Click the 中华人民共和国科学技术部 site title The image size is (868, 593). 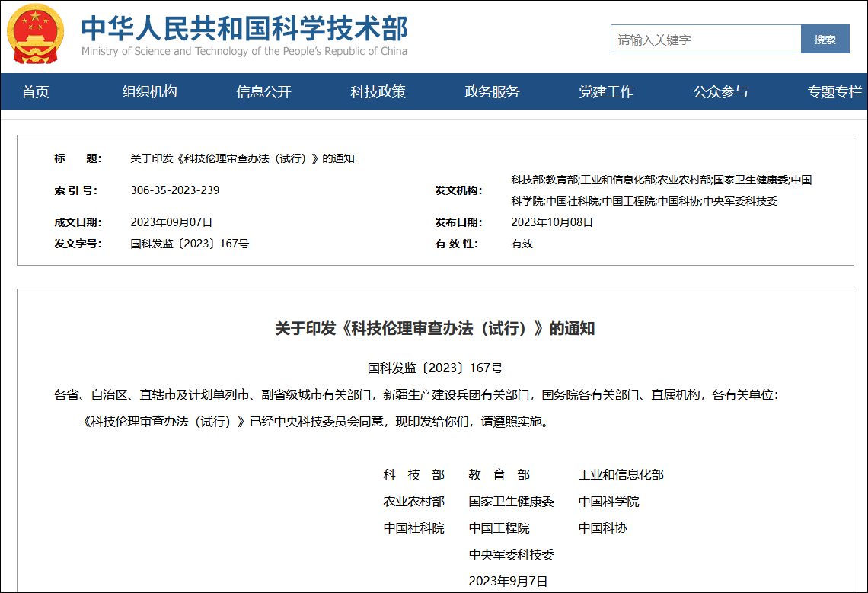244,28
